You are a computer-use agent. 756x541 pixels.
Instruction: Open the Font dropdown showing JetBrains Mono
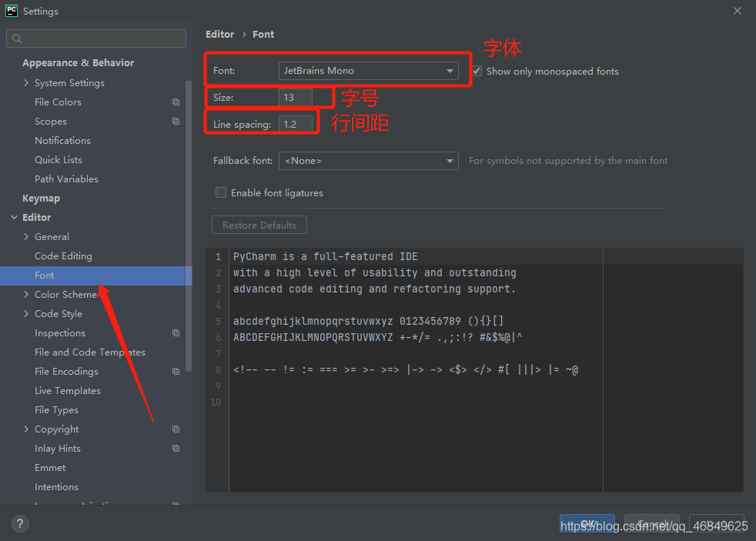368,71
